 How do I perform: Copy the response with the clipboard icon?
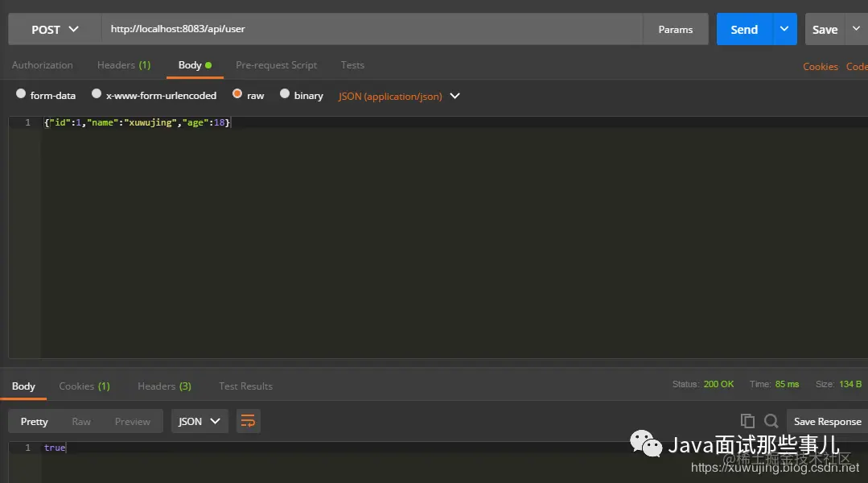(747, 421)
